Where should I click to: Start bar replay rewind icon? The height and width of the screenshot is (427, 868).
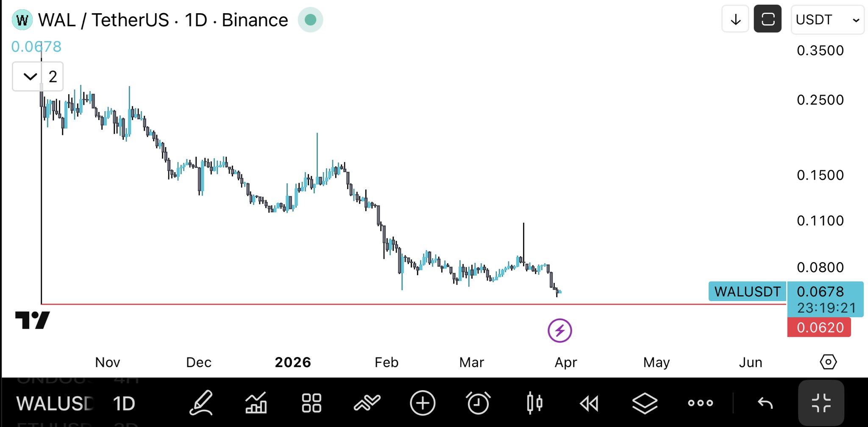coord(589,403)
